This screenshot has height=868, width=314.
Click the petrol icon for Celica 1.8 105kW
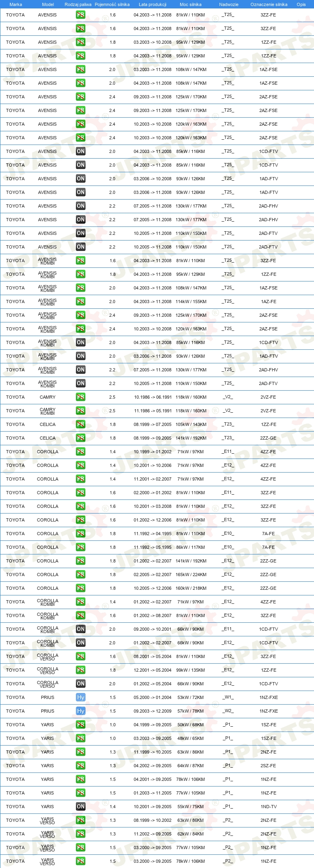pyautogui.click(x=81, y=424)
